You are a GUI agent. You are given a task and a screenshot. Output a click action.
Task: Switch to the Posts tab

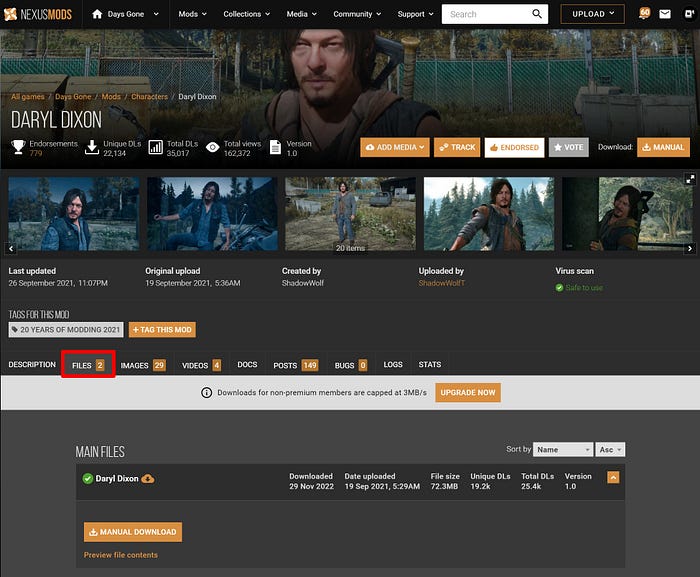[296, 365]
